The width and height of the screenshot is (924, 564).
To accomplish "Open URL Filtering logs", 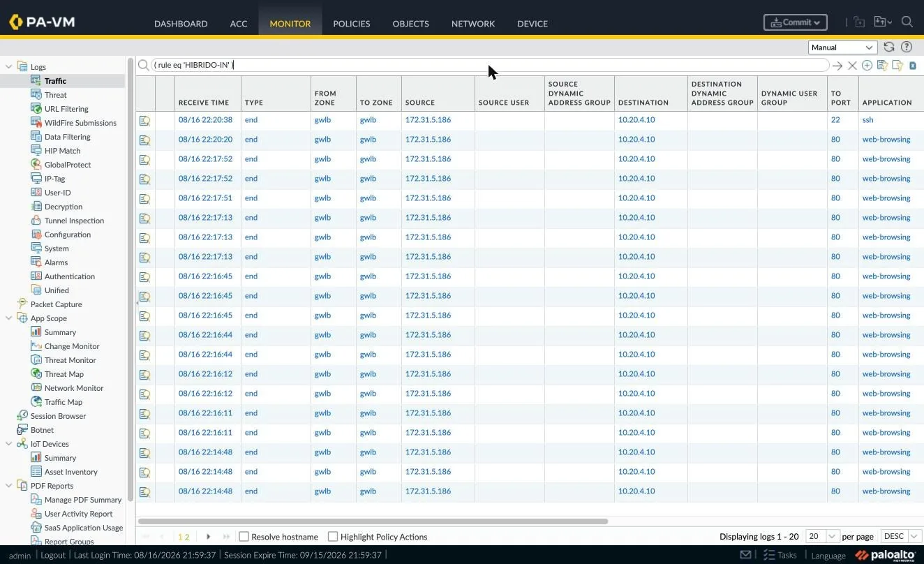I will coord(66,109).
